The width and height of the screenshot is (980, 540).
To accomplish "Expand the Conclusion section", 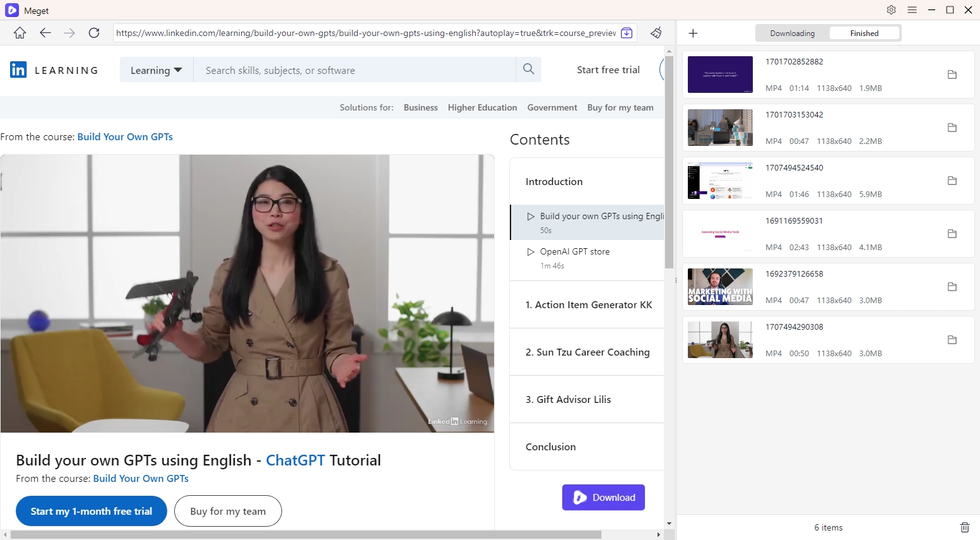I will click(587, 447).
